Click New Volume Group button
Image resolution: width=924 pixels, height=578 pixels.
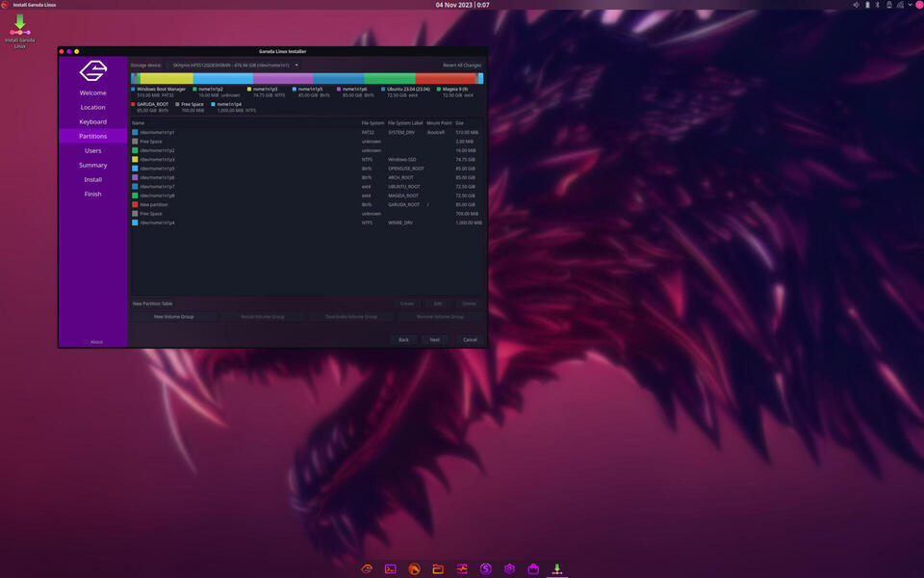(x=174, y=317)
